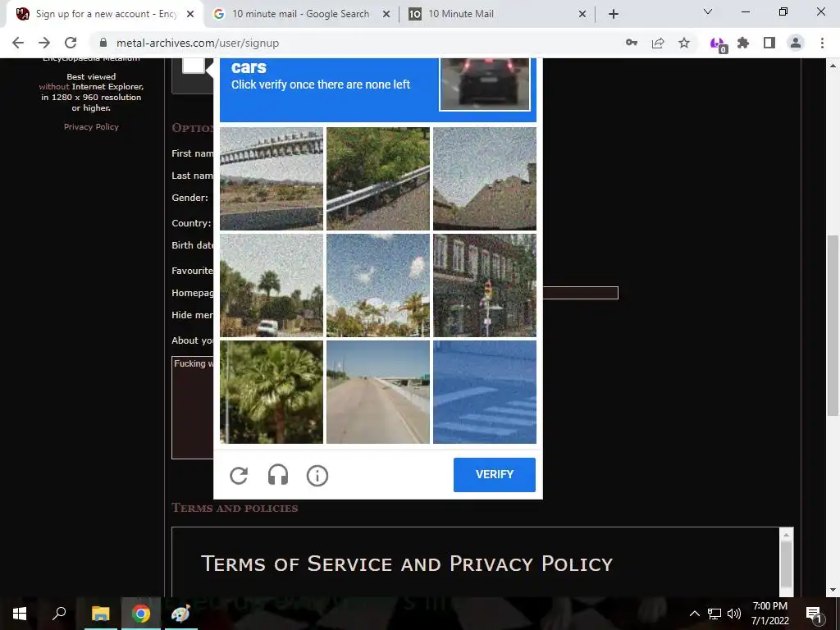
Task: Close the 10 Minute Mail tab
Action: (x=582, y=14)
